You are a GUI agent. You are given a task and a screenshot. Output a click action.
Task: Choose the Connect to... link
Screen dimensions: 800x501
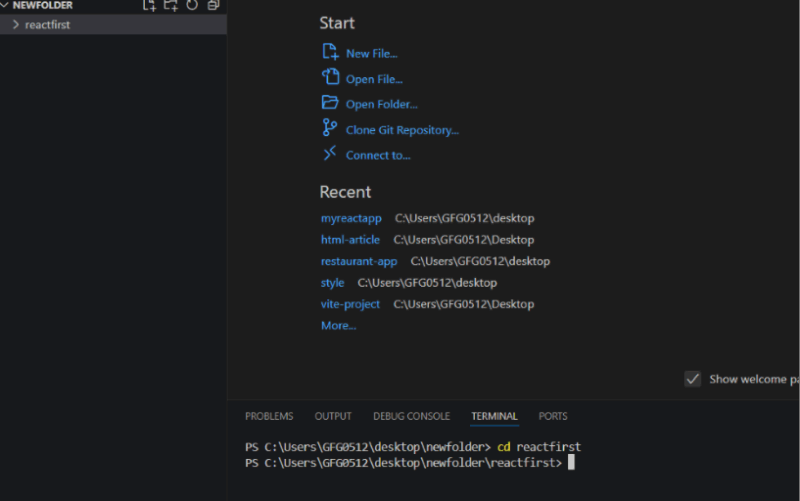click(378, 155)
